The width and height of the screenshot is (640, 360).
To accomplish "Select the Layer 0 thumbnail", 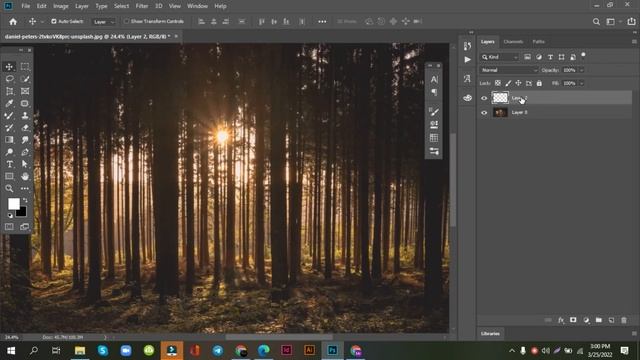I will [500, 113].
